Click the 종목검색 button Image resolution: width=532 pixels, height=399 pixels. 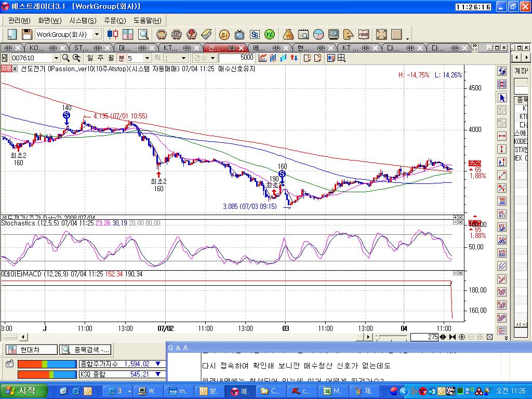pos(85,350)
